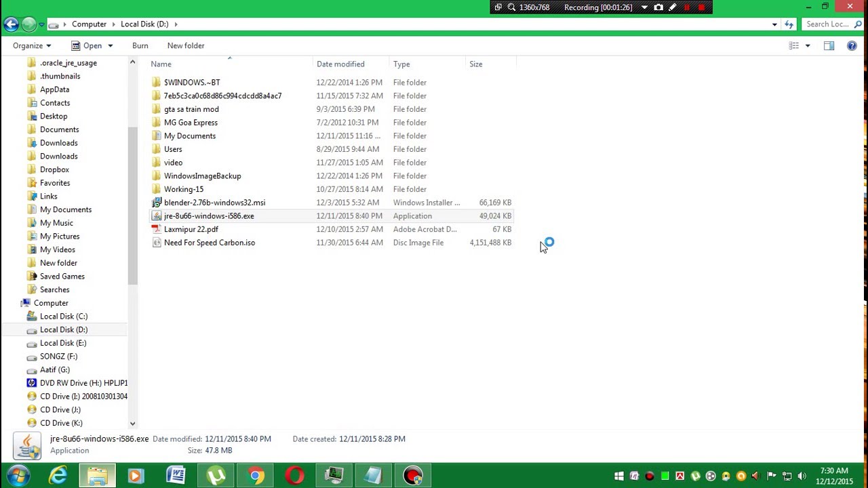This screenshot has height=488, width=868.
Task: Select Aatif (G:) drive
Action: 55,370
